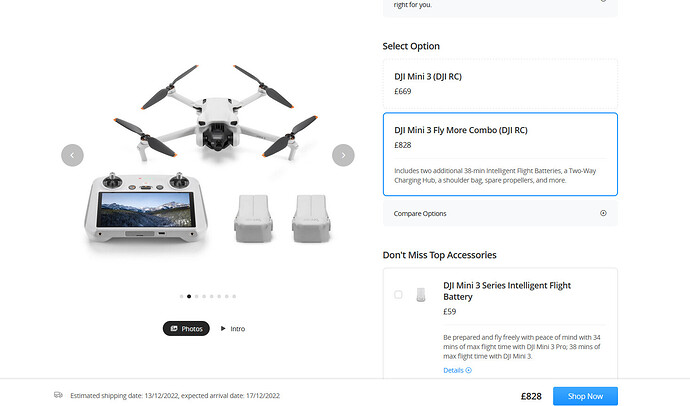This screenshot has height=406, width=690.
Task: Select DJI Mini 3 Fly More Combo option
Action: (500, 154)
